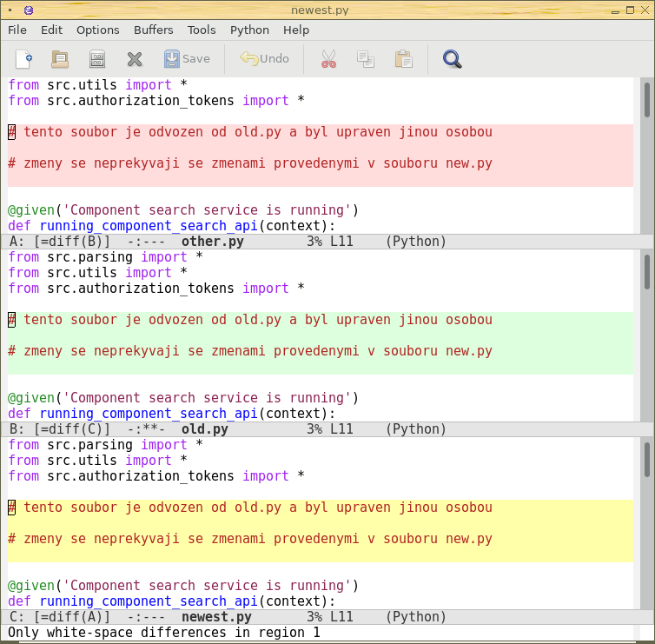The height and width of the screenshot is (644, 655).
Task: Copy selection using the copy icon
Action: point(366,59)
